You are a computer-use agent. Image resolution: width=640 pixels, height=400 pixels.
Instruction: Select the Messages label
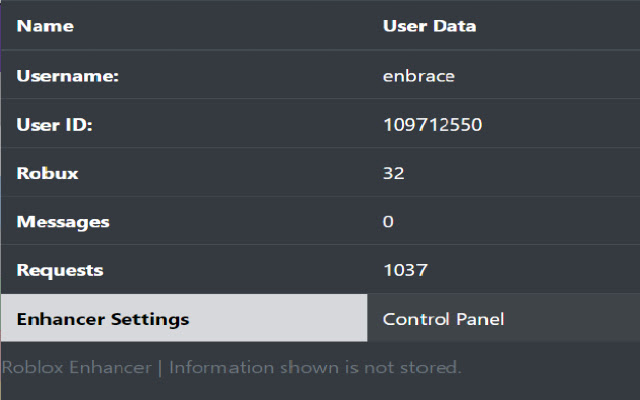(63, 221)
